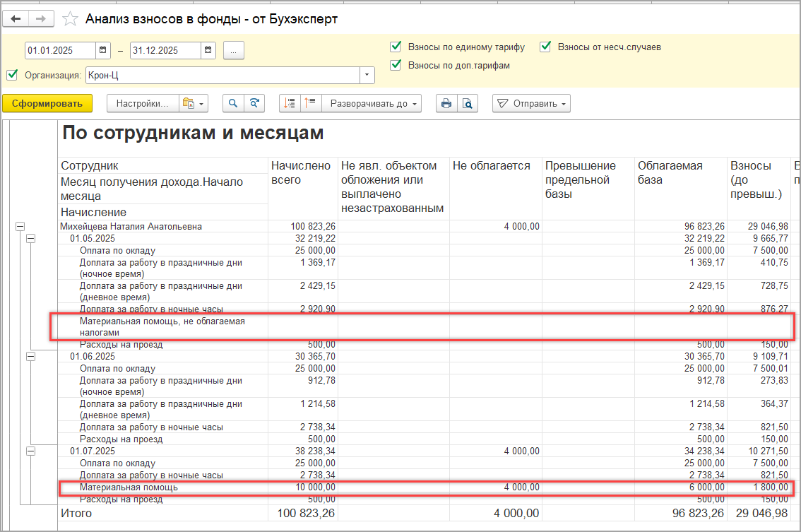801x532 pixels.
Task: Toggle Взносы по доп.тарифам checkbox
Action: pos(396,65)
